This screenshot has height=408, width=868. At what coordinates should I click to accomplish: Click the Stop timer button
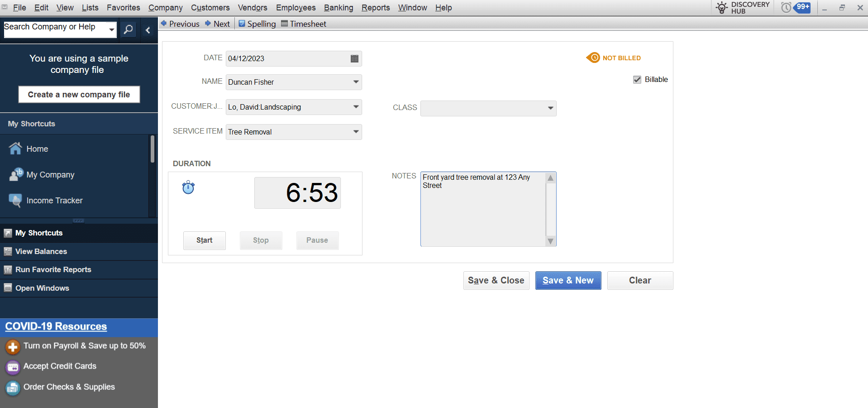261,240
